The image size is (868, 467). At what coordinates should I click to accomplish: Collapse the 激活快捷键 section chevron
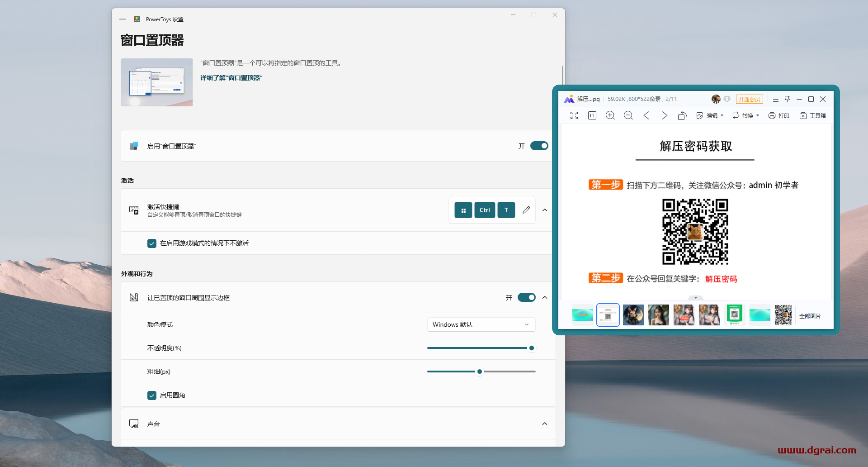545,210
